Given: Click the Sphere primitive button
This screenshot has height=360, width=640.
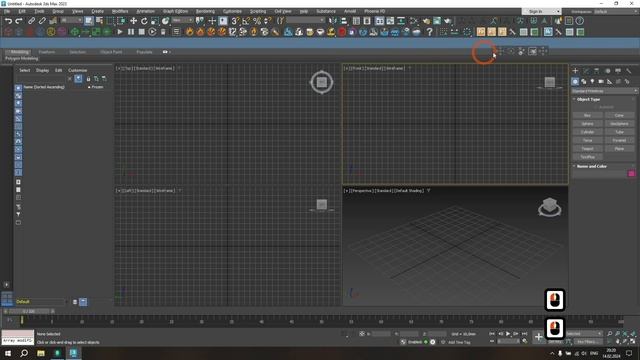Looking at the screenshot, I should click(587, 124).
